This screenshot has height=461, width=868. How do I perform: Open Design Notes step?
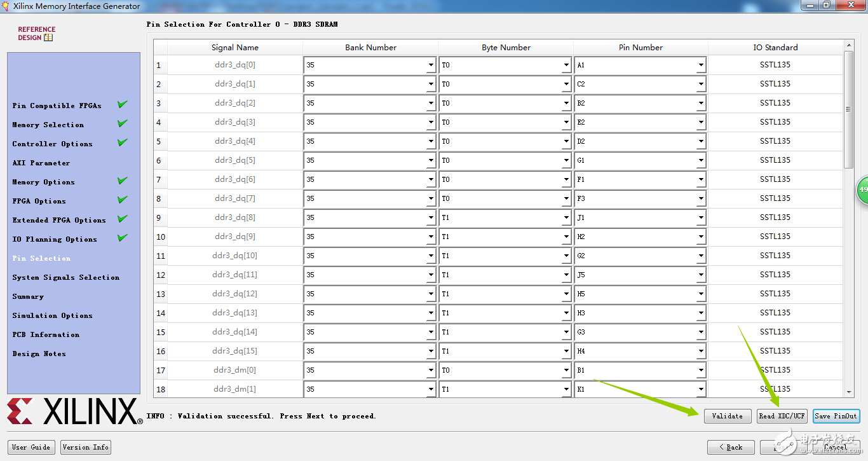click(39, 354)
